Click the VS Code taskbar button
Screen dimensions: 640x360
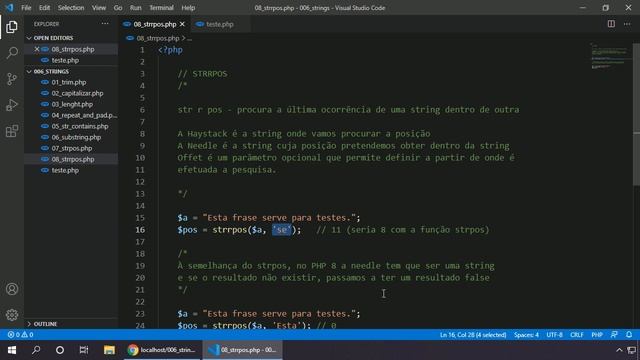pos(242,350)
